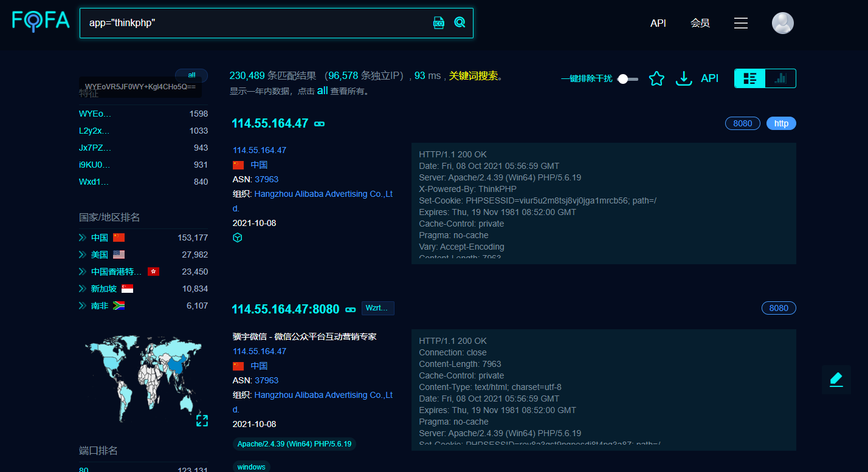
Task: Open the edit feedback floating button
Action: point(836,380)
